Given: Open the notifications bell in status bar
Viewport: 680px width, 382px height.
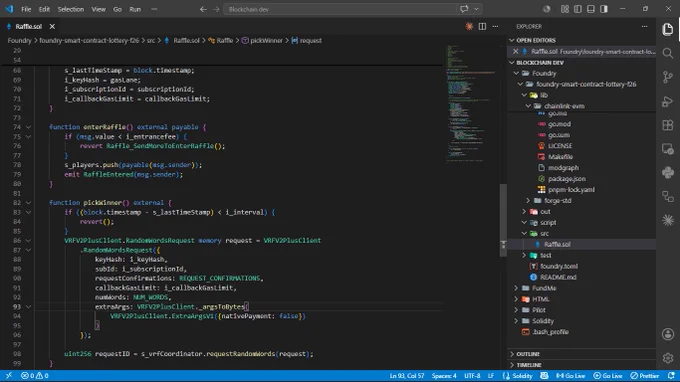Looking at the screenshot, I should (x=671, y=375).
